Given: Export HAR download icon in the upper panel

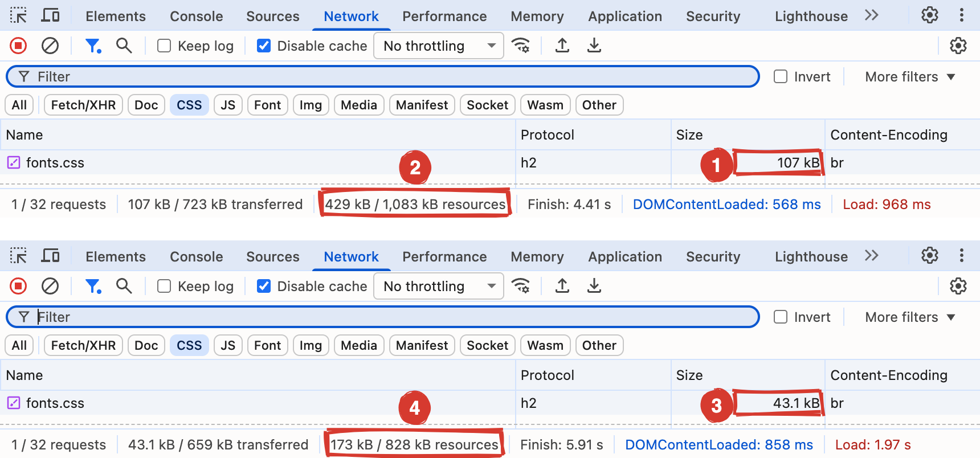Looking at the screenshot, I should pyautogui.click(x=594, y=46).
